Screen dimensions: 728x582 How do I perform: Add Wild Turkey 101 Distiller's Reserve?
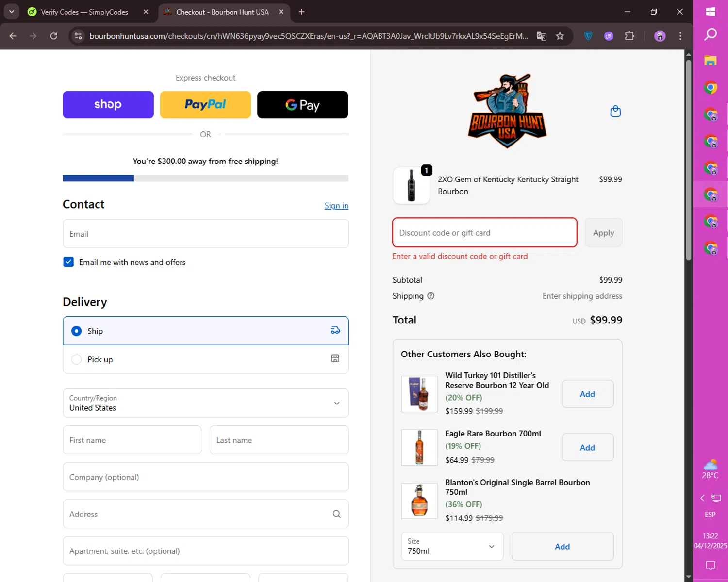click(587, 394)
